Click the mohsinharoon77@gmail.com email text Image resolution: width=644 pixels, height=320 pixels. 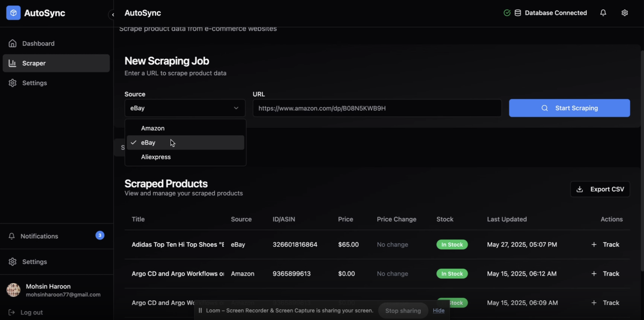coord(63,295)
